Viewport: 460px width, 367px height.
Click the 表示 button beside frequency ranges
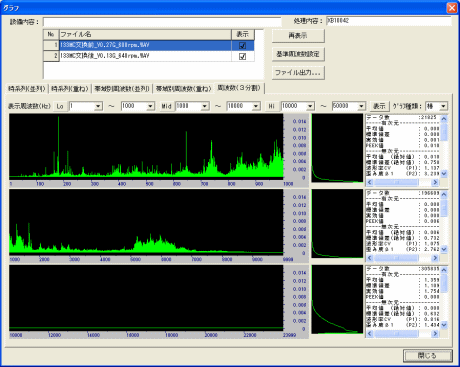point(379,106)
